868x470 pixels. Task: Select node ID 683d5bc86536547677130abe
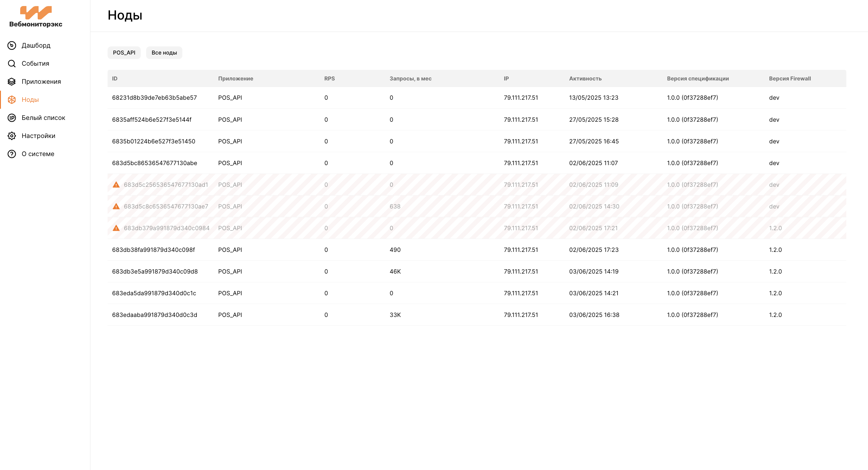click(x=155, y=163)
